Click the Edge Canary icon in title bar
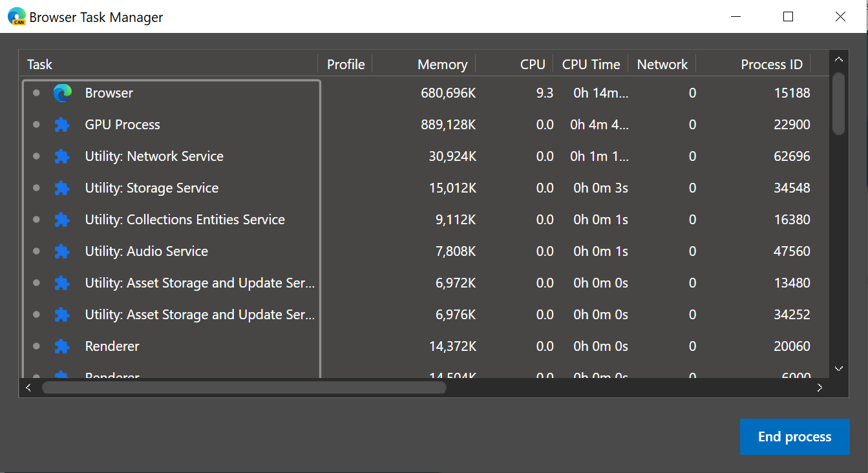This screenshot has height=473, width=868. 16,17
